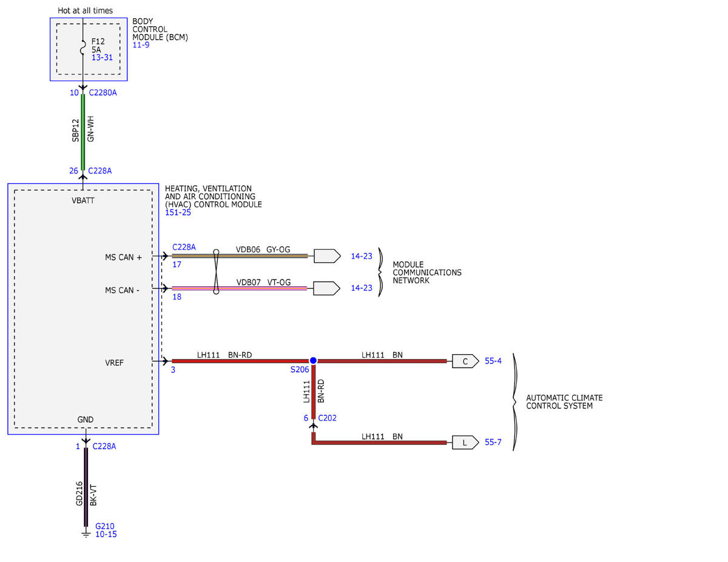Select the twisted pair symbol on the CAN wires
The height and width of the screenshot is (562, 728).
[x=216, y=272]
